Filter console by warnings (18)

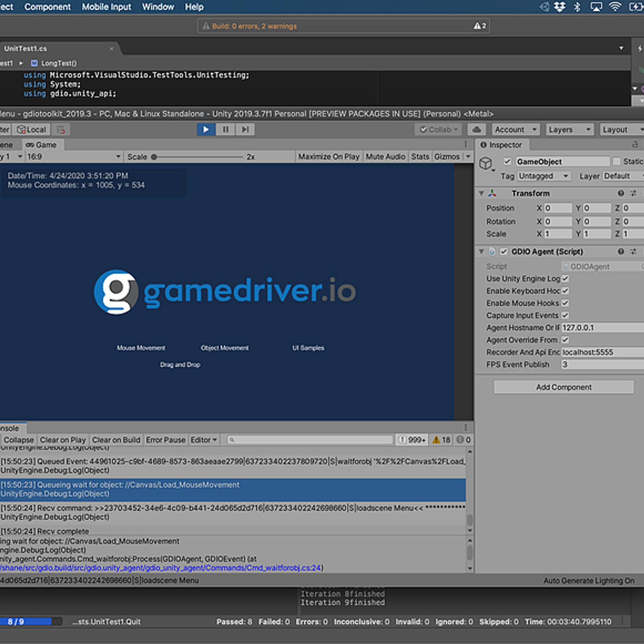point(440,440)
